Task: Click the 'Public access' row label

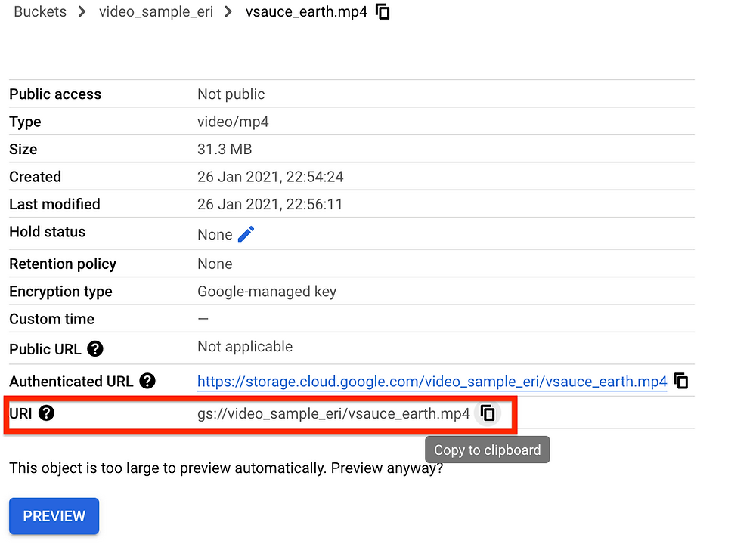Action: click(55, 94)
